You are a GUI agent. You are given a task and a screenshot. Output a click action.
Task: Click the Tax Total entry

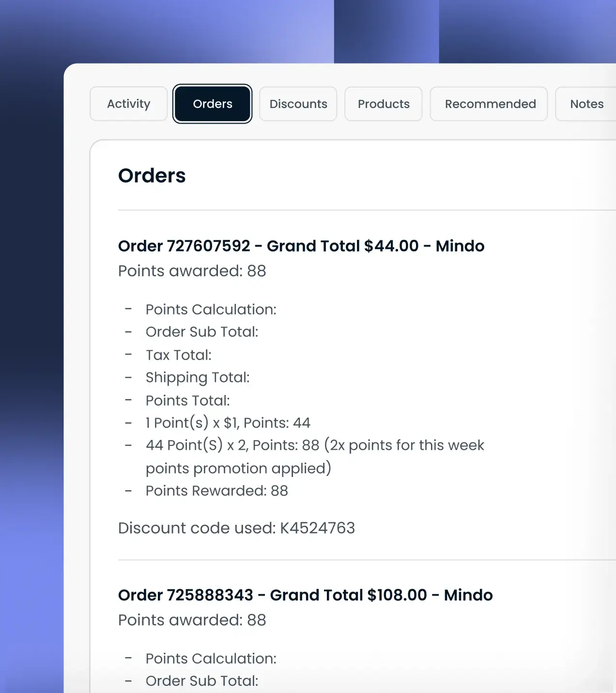[178, 355]
